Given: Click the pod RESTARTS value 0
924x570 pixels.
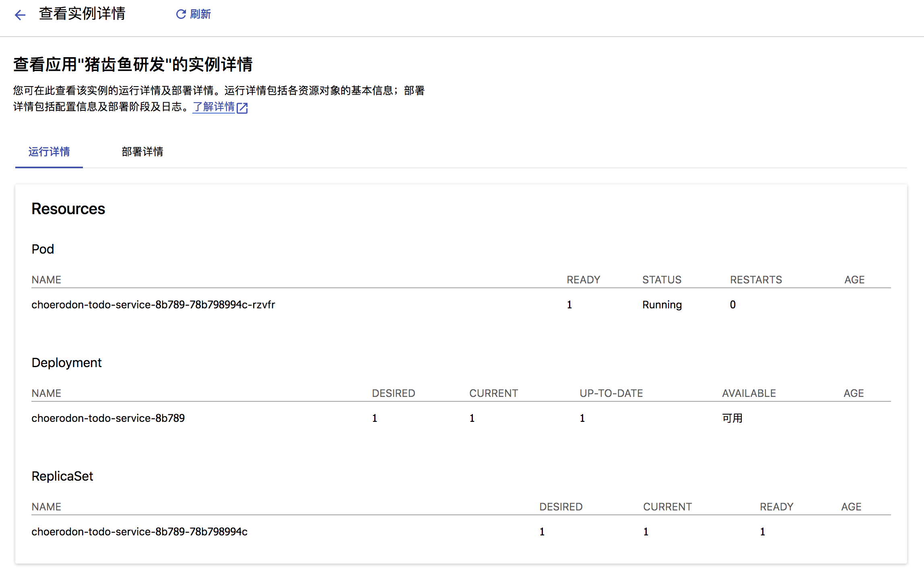Looking at the screenshot, I should [733, 305].
